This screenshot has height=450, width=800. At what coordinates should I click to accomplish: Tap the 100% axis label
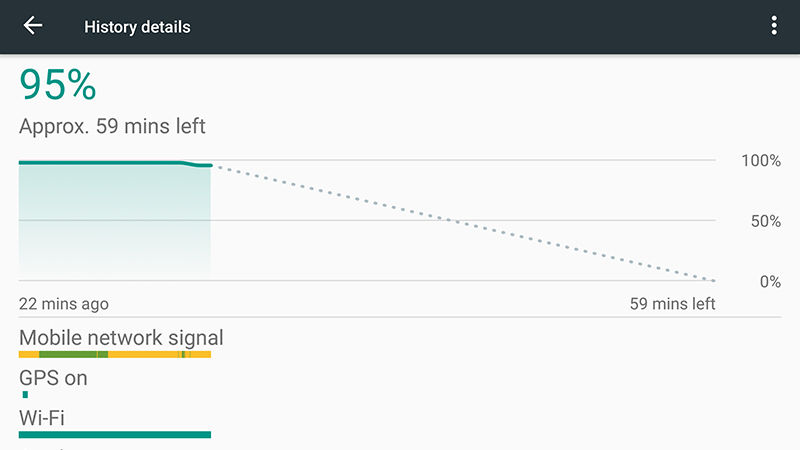tap(761, 161)
